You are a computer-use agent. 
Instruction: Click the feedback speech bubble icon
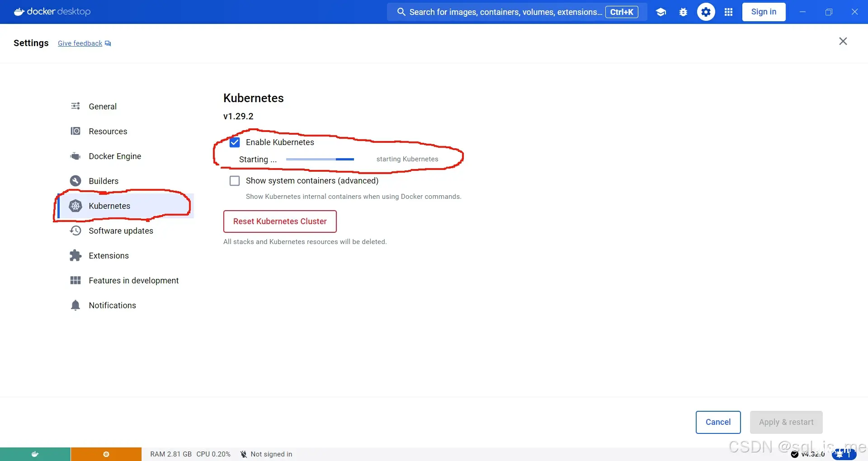click(108, 43)
